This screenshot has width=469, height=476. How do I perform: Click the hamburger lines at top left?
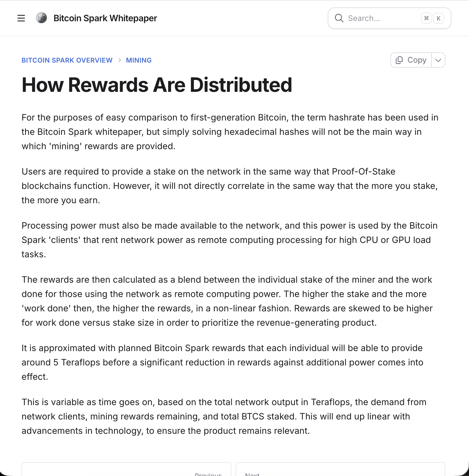click(x=21, y=18)
